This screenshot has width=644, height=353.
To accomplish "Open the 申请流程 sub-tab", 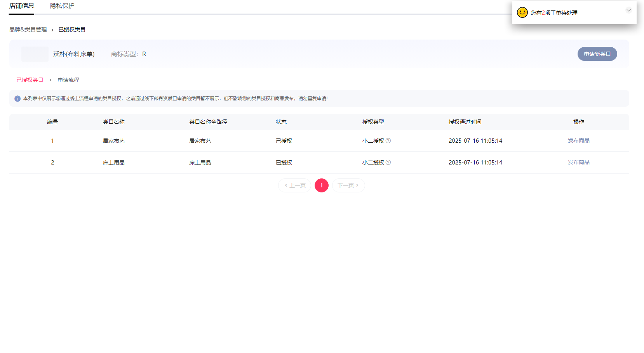I will point(68,80).
